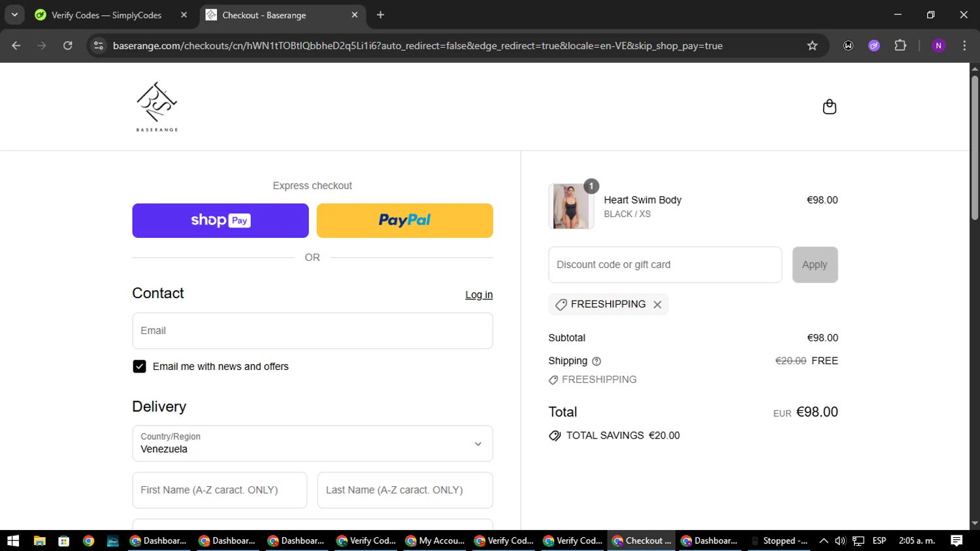
Task: Click the round W extension icon
Action: [x=848, y=46]
